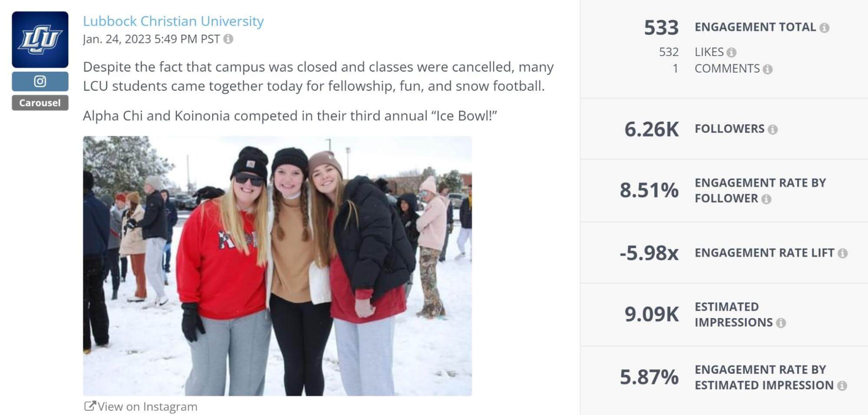868x415 pixels.
Task: Click the info icon next to the post timestamp
Action: [x=228, y=41]
